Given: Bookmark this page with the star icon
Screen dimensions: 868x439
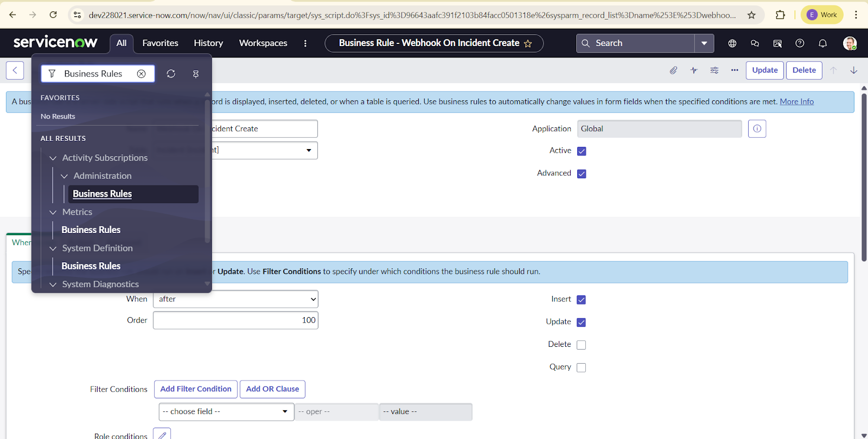Looking at the screenshot, I should click(751, 15).
